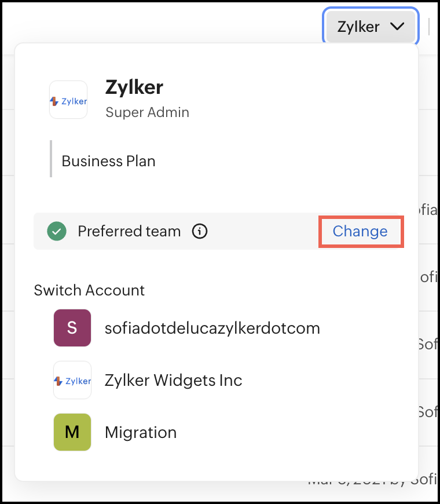This screenshot has width=440, height=504.
Task: Click the Switch Account heading
Action: pyautogui.click(x=89, y=290)
